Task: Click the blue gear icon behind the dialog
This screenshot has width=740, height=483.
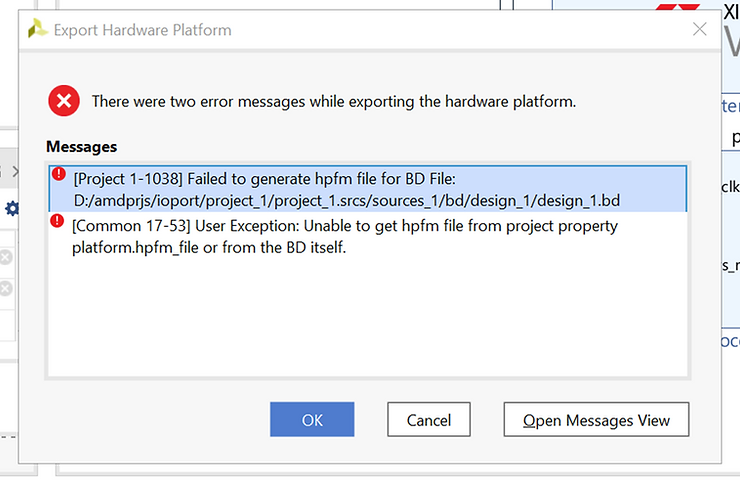Action: pos(12,208)
